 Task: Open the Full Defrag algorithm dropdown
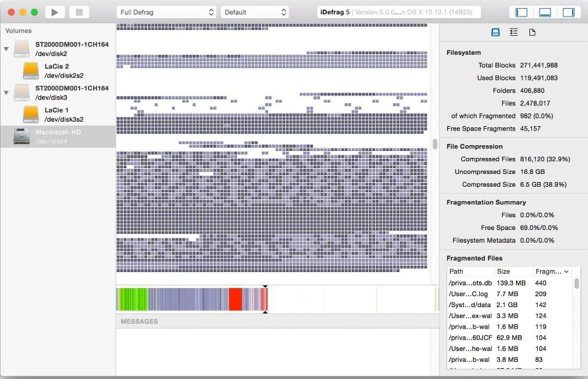click(166, 12)
